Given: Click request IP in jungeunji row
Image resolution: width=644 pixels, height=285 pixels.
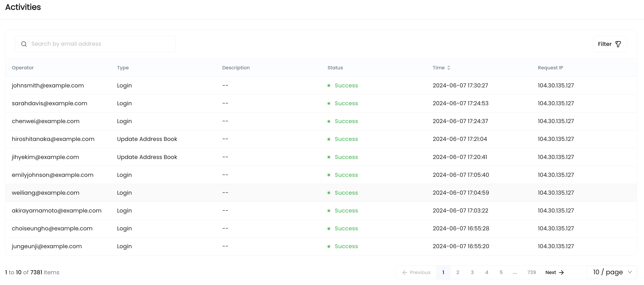Looking at the screenshot, I should (556, 247).
